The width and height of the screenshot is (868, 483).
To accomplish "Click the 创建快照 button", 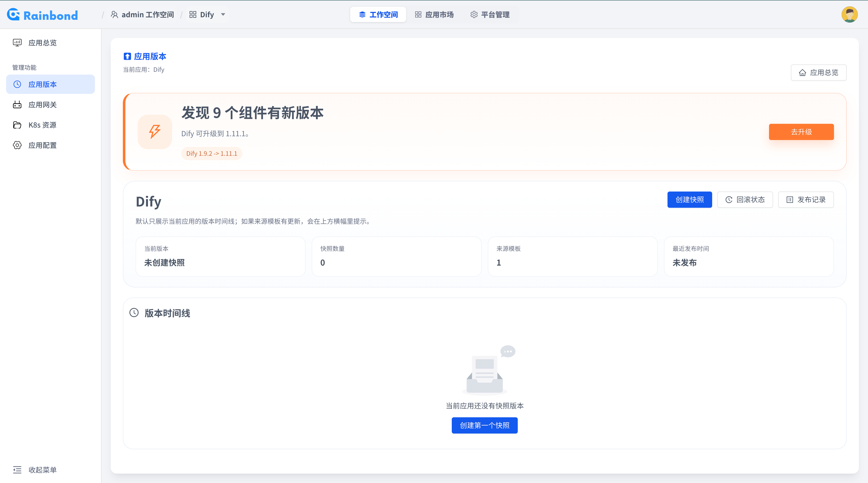I will pyautogui.click(x=689, y=200).
